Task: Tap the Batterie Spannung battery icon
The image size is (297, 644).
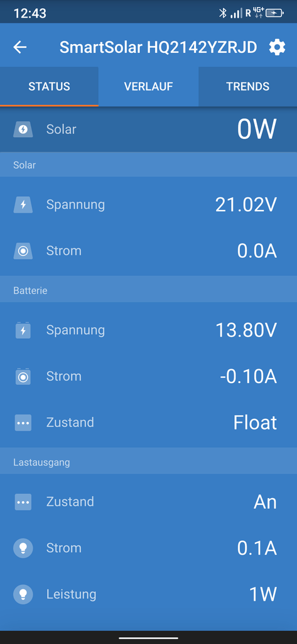Action: 23,330
